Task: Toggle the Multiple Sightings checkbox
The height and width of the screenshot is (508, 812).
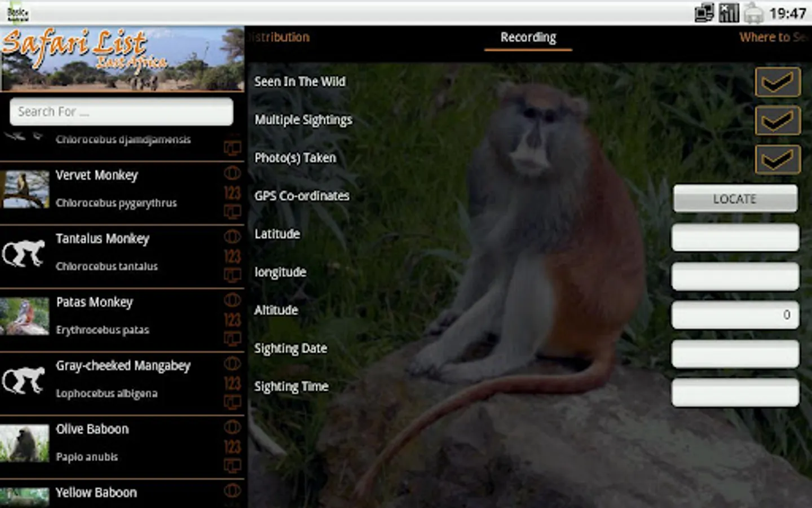Action: [x=778, y=120]
